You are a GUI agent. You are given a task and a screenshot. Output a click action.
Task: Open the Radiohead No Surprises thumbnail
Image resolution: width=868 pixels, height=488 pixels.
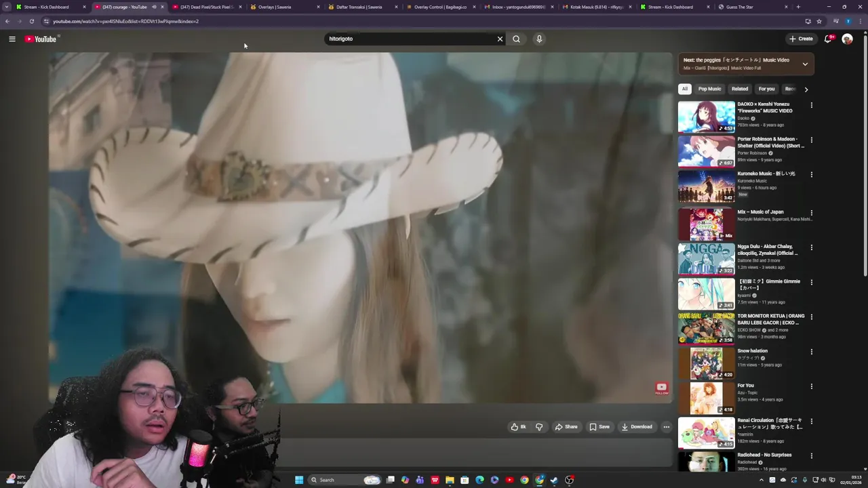[706, 462]
